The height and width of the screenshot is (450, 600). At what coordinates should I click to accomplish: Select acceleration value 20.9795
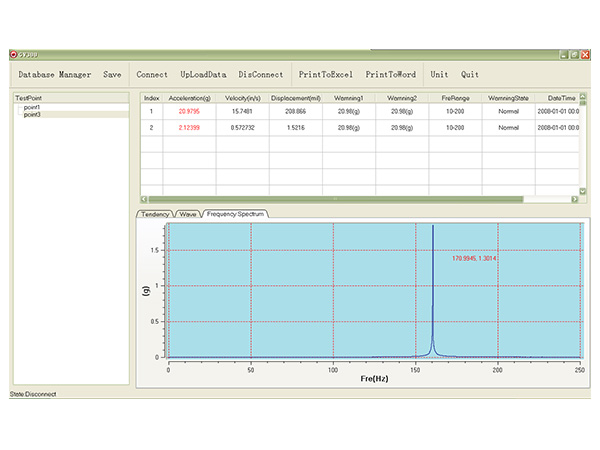[x=189, y=111]
